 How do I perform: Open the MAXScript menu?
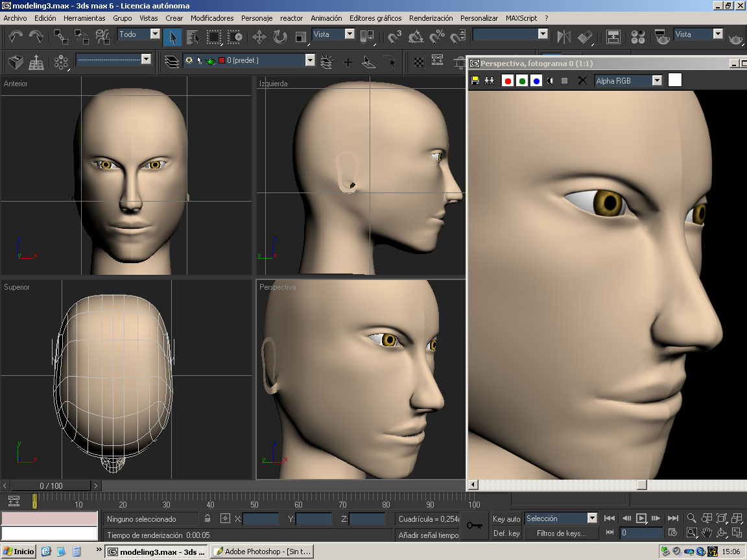point(521,18)
